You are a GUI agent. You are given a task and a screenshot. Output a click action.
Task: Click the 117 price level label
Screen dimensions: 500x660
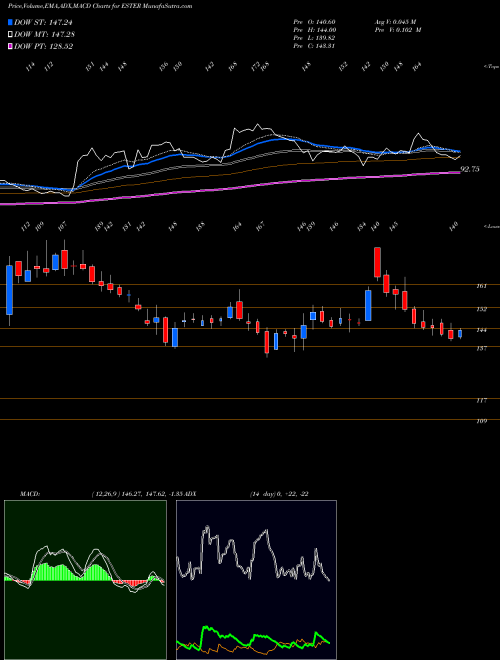point(481,401)
